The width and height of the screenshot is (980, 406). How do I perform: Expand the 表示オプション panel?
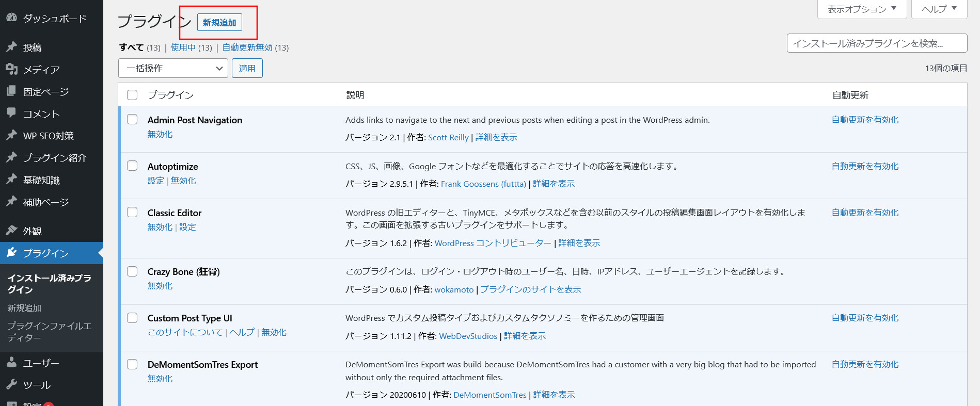click(862, 9)
